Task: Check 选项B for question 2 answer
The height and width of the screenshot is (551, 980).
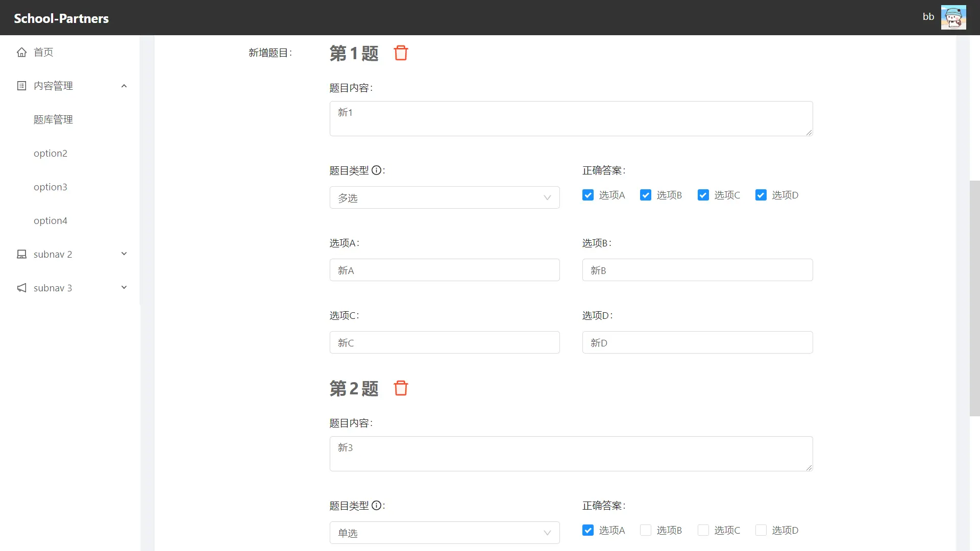Action: click(x=646, y=530)
